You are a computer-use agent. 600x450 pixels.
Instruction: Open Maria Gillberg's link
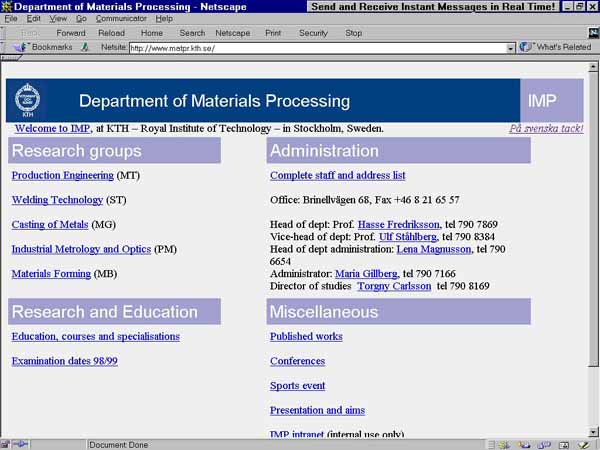366,274
